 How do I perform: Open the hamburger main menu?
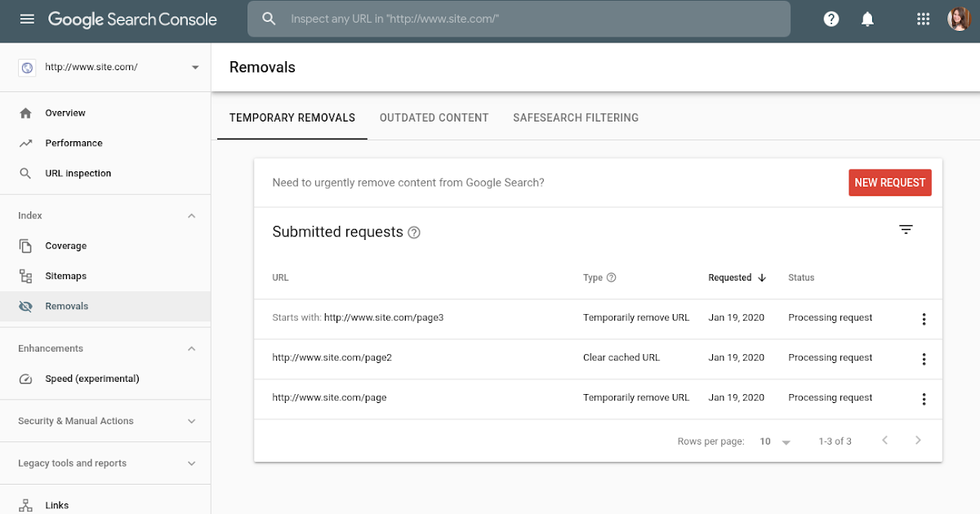[x=27, y=19]
